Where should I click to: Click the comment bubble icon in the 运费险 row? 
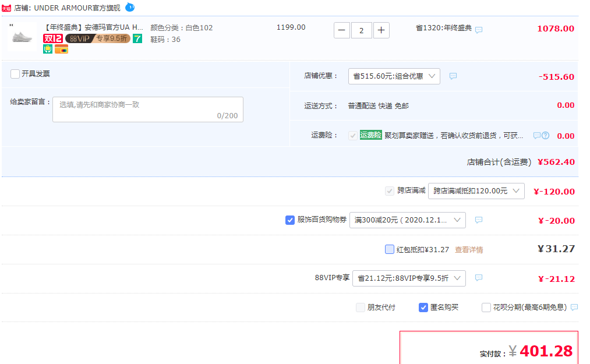[537, 136]
